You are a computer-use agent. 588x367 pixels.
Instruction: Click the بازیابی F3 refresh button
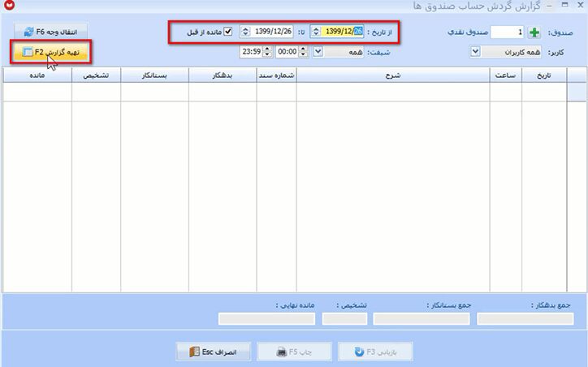(375, 352)
